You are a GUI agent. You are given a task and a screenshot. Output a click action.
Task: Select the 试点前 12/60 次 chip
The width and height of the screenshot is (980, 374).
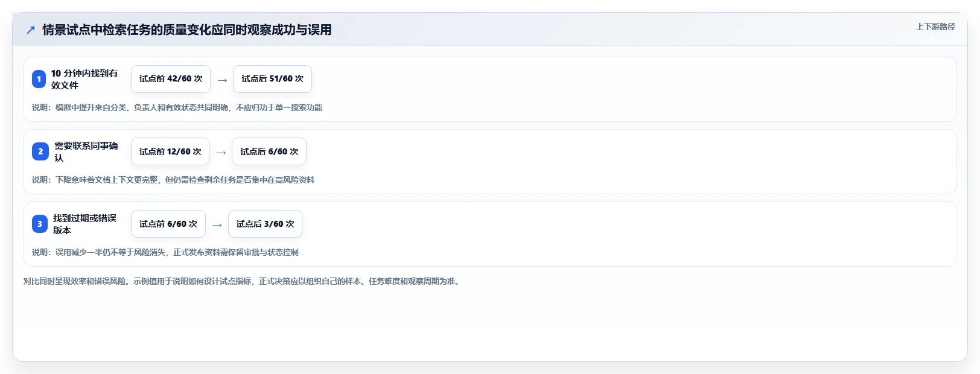tap(170, 151)
